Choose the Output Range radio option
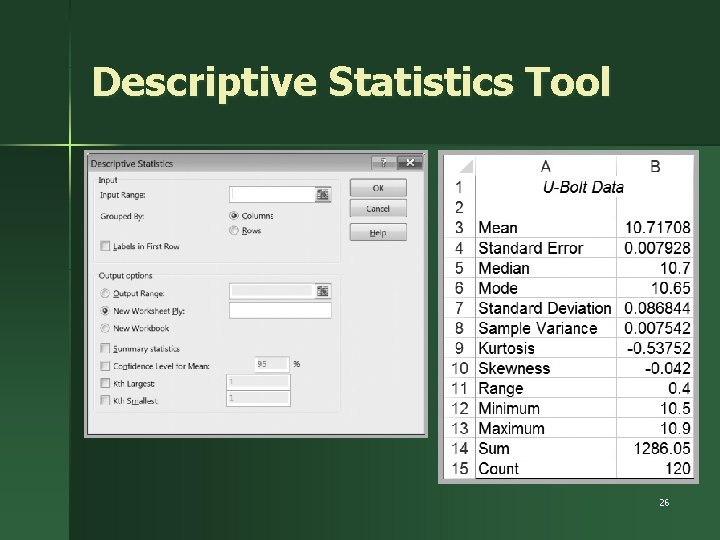 [105, 293]
